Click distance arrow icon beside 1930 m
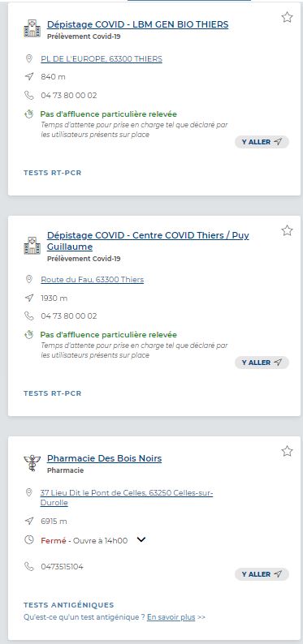This screenshot has width=303, height=644. pyautogui.click(x=28, y=298)
